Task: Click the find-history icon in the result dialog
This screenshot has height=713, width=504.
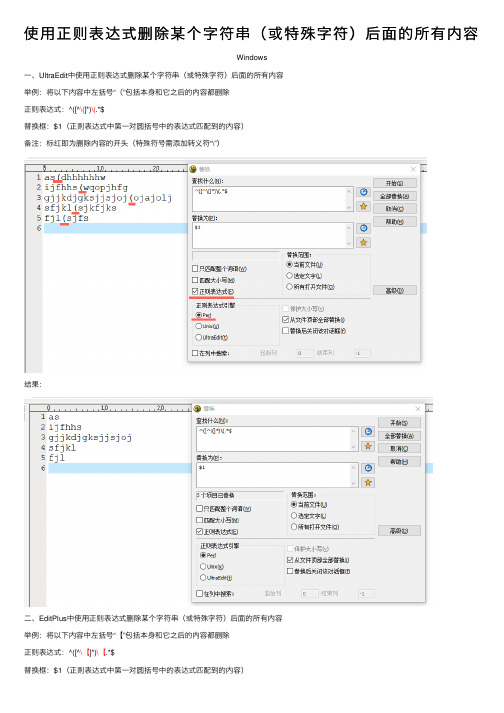Action: pos(368,432)
